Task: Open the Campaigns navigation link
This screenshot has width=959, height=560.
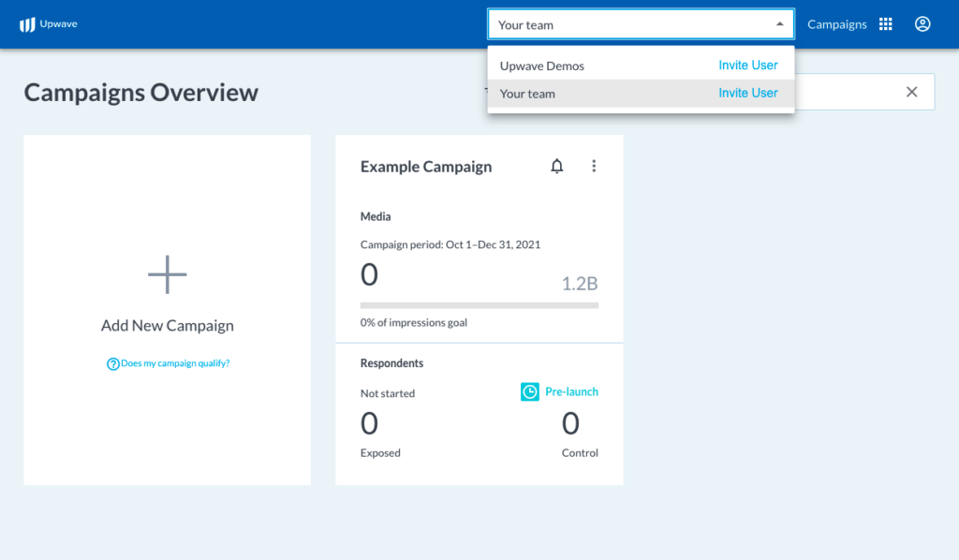Action: click(x=836, y=24)
